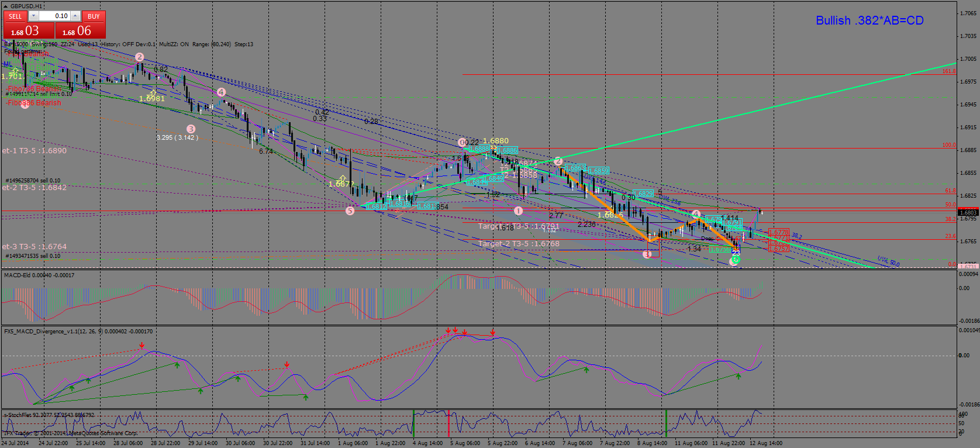
Task: Collapse the One Click Trading panel arrow
Action: [6, 6]
